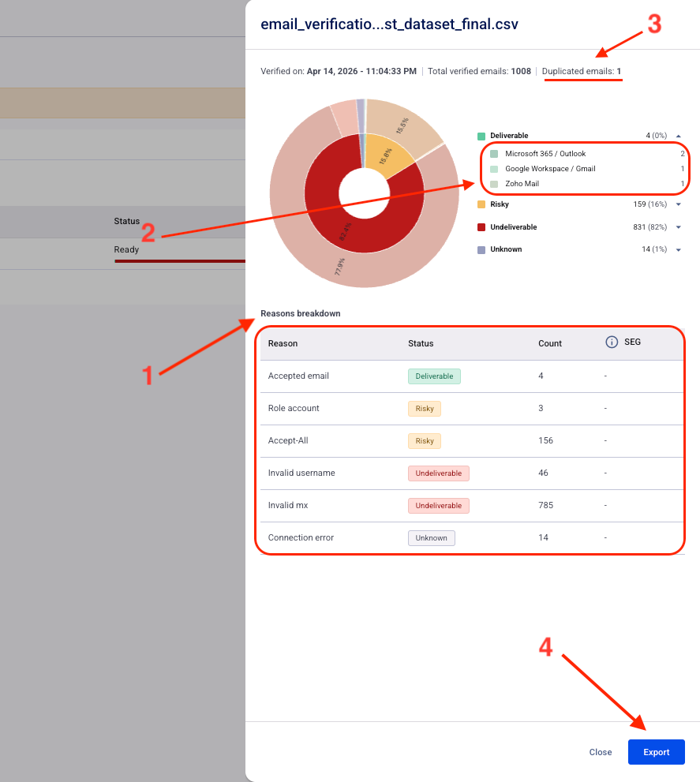Image resolution: width=700 pixels, height=782 pixels.
Task: Click the Count column header
Action: (550, 343)
